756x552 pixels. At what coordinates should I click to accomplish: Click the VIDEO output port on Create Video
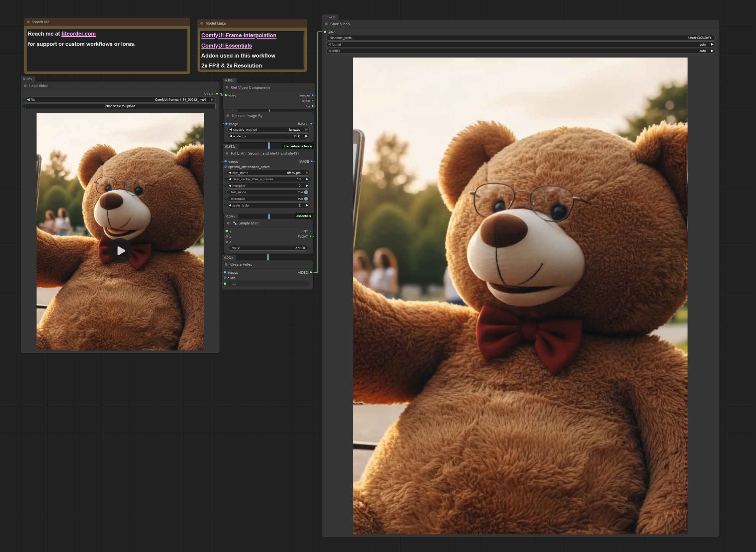coord(311,272)
